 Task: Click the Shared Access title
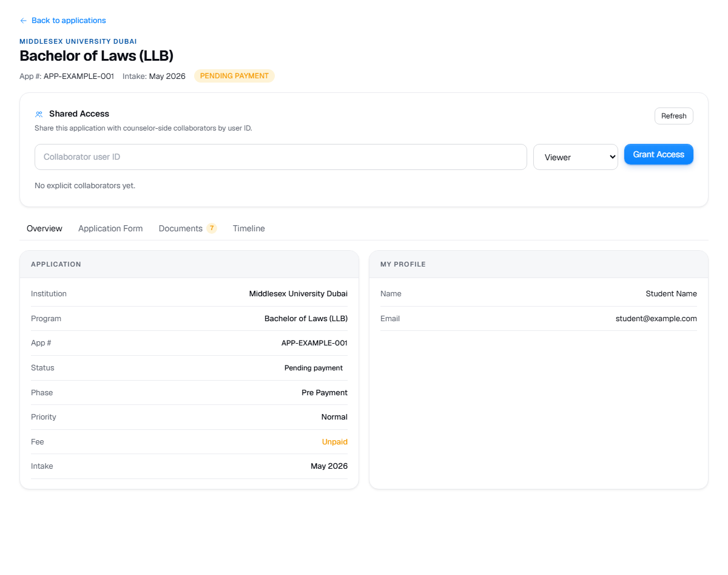point(79,114)
